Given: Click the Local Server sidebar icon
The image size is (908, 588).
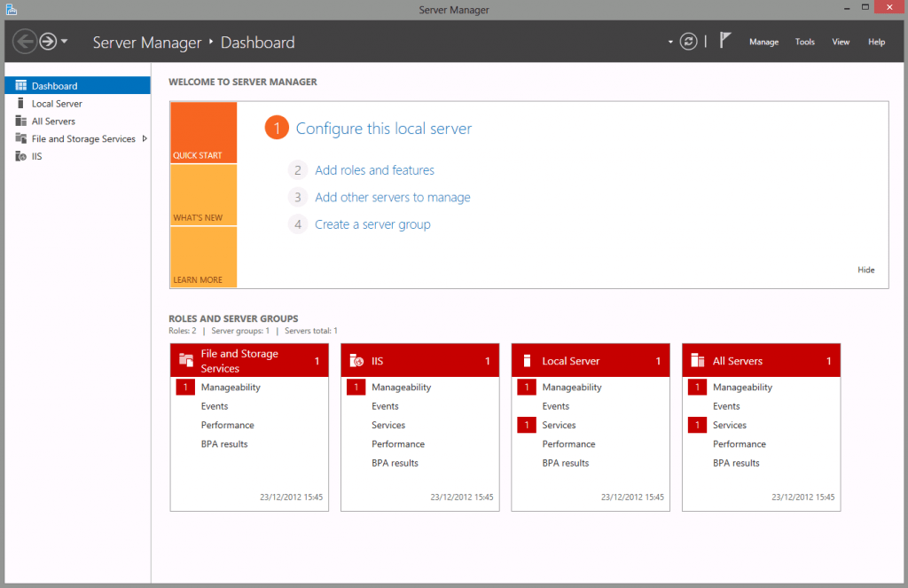Looking at the screenshot, I should 21,103.
